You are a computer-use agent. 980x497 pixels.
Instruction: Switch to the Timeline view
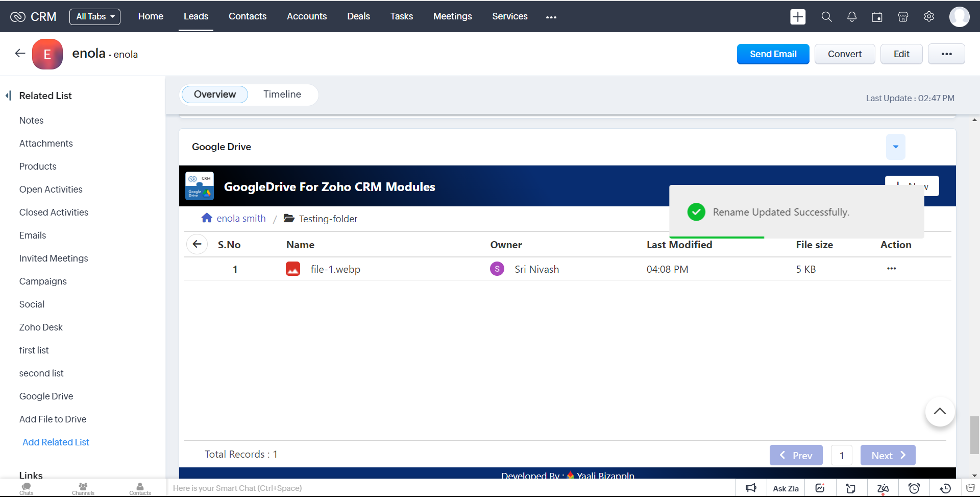tap(282, 94)
